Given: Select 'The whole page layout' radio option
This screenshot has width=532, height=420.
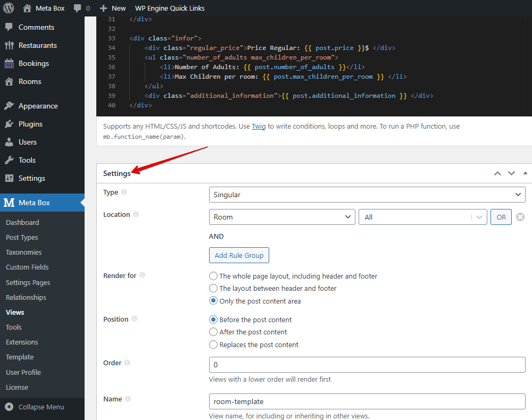Looking at the screenshot, I should click(213, 276).
